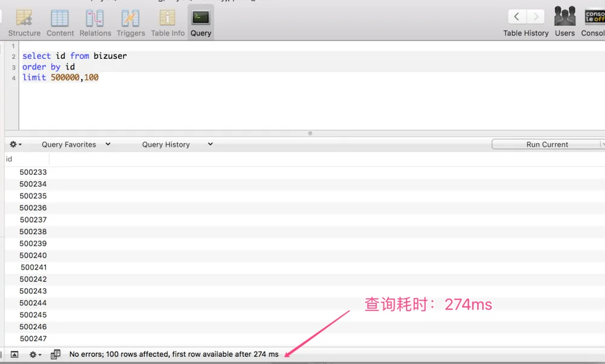Toggle the bottom info pane icon

pos(15,354)
